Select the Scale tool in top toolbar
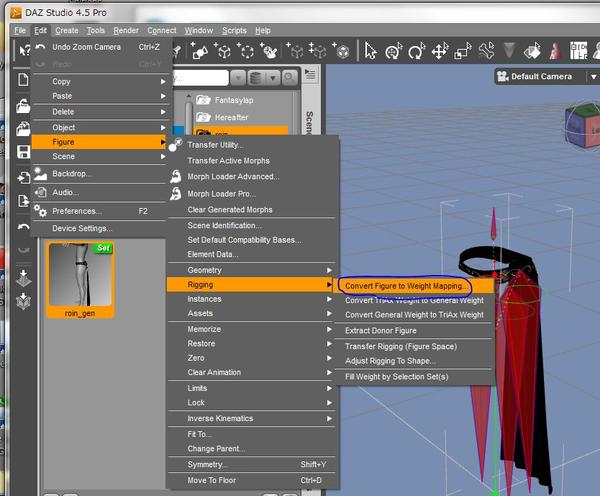Viewport: 600px width, 496px height. click(x=463, y=51)
